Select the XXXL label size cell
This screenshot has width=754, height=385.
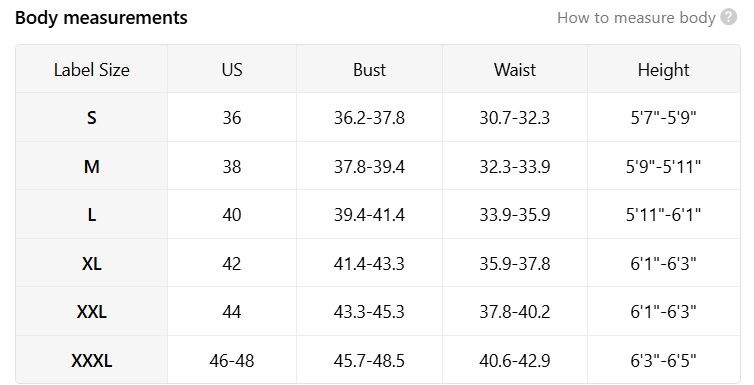(x=91, y=360)
